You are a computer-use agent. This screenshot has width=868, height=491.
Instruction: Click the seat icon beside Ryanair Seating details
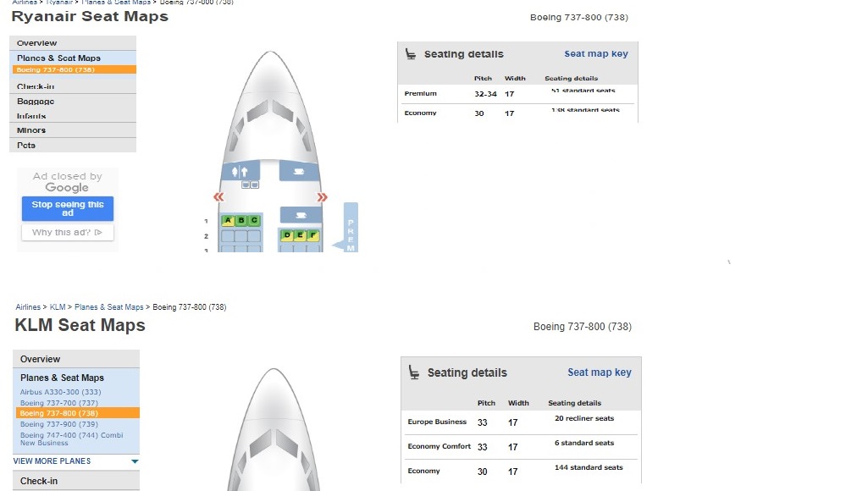[411, 54]
